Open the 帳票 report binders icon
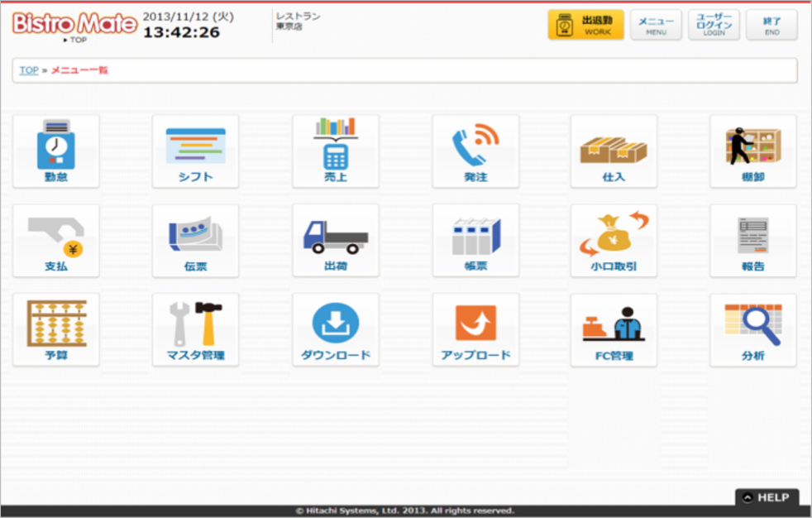 coord(475,241)
